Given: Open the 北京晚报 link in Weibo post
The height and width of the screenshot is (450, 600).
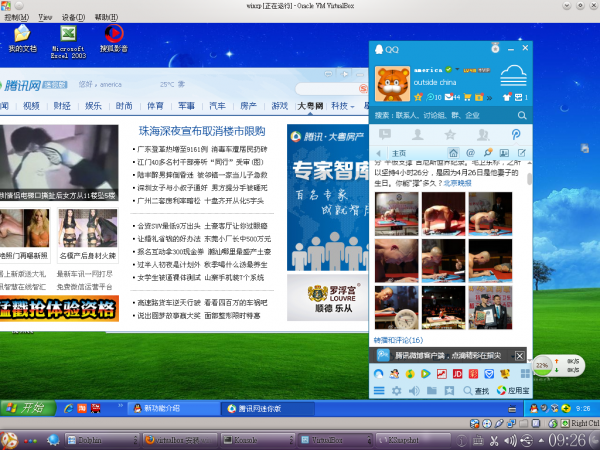Looking at the screenshot, I should pos(457,183).
